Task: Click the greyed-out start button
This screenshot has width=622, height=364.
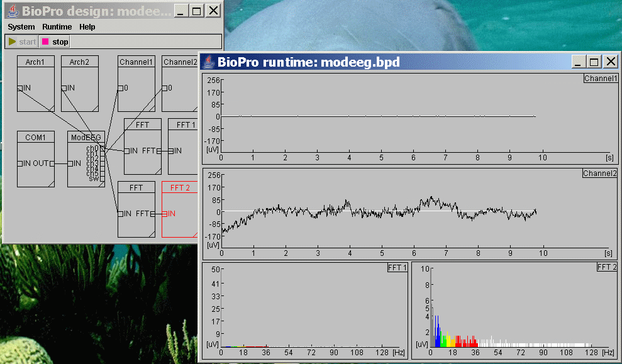Action: 21,42
